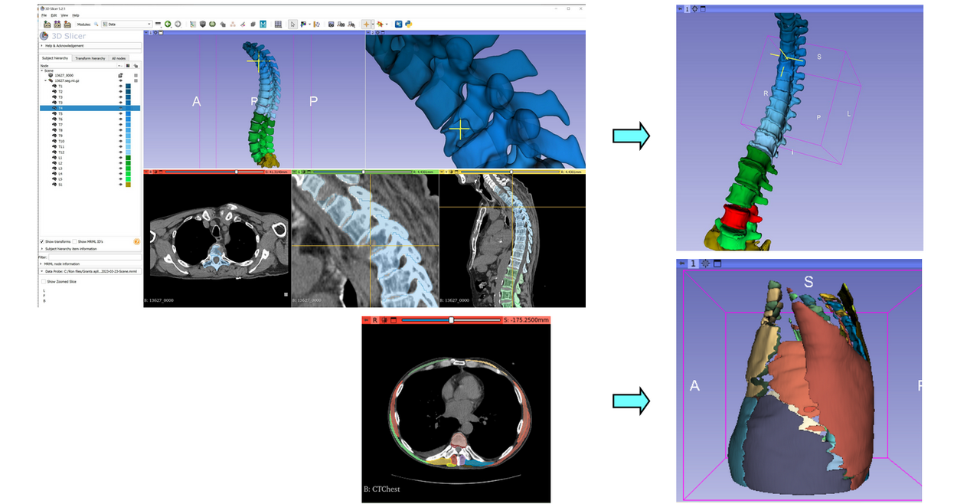980x504 pixels.
Task: Hide the L1 segment via eye icon
Action: [120, 158]
